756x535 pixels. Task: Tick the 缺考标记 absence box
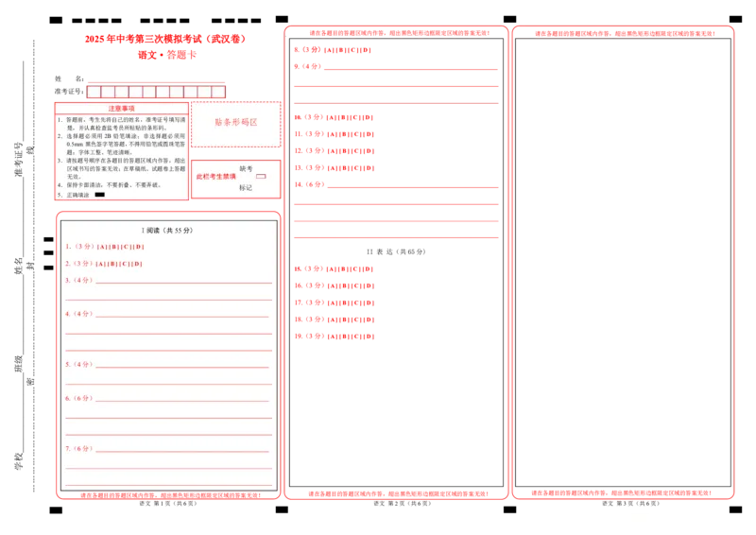[261, 177]
